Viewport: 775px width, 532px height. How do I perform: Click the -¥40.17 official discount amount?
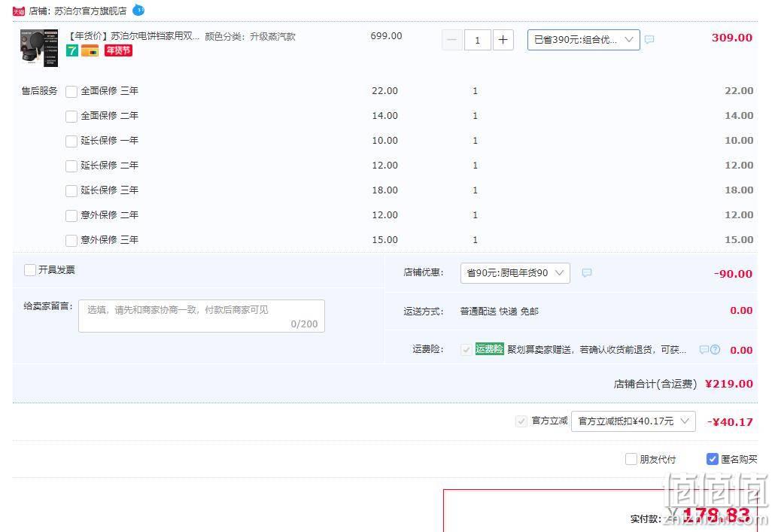(x=730, y=422)
